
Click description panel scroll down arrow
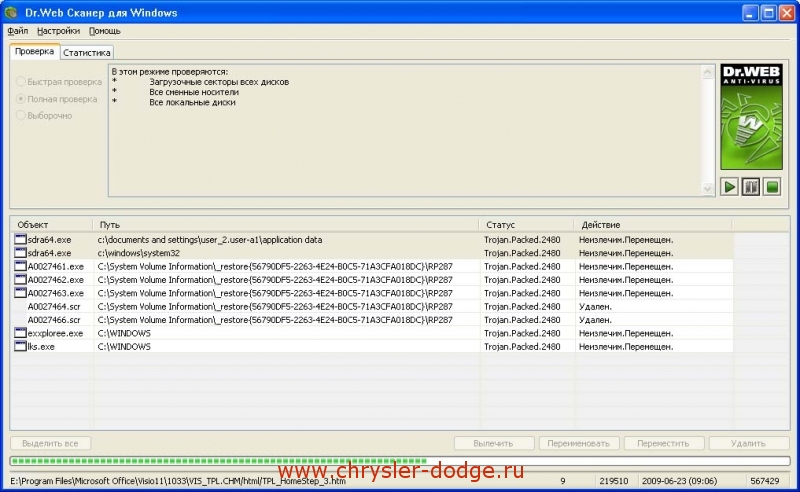coord(707,188)
